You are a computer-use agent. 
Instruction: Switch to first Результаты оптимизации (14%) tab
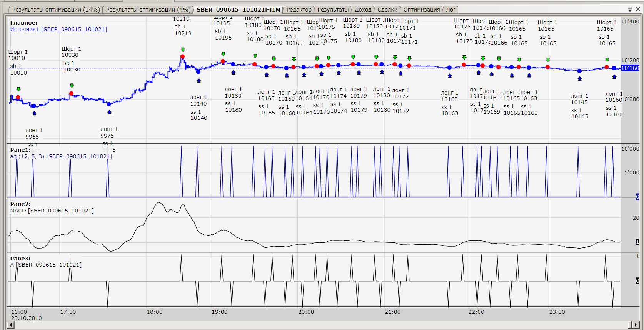pos(55,10)
